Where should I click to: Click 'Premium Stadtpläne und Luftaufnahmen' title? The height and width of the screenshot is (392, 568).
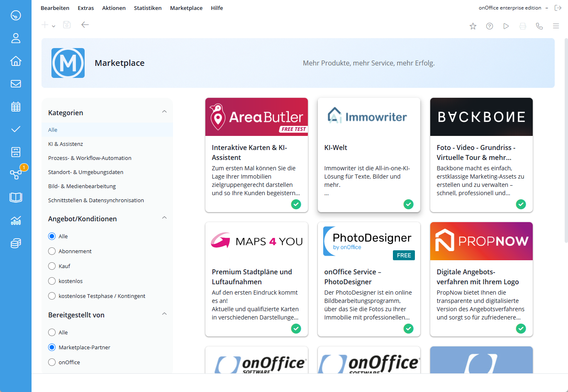[x=252, y=277]
